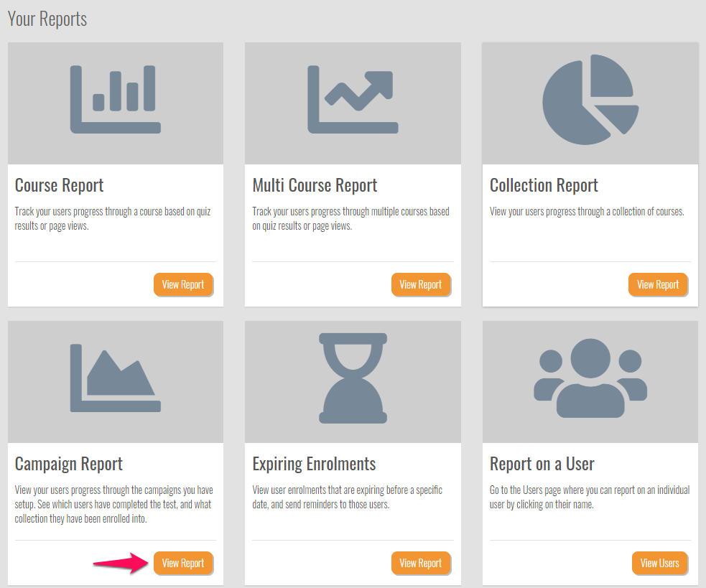Click the bar chart icon for Course Report
This screenshot has width=706, height=588.
(x=115, y=99)
